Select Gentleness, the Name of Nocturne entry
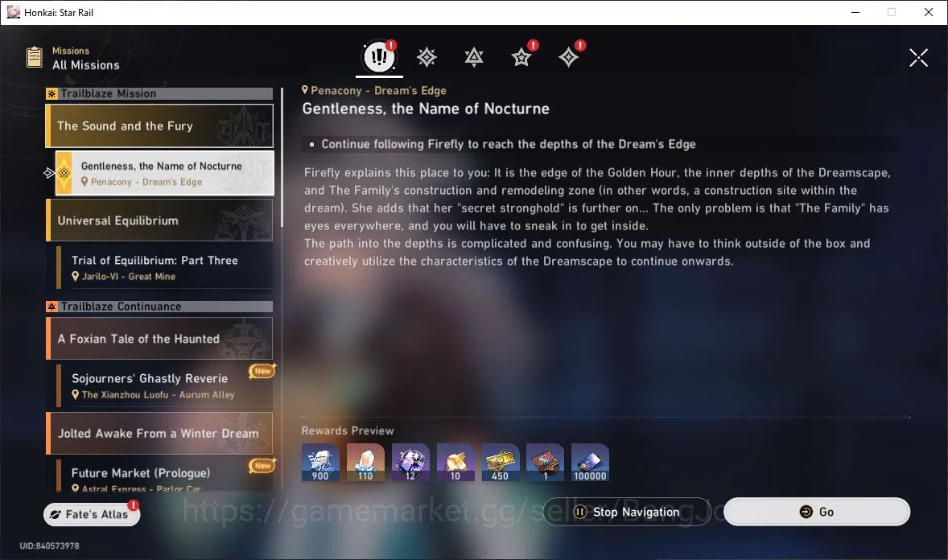The height and width of the screenshot is (560, 948). [x=164, y=173]
